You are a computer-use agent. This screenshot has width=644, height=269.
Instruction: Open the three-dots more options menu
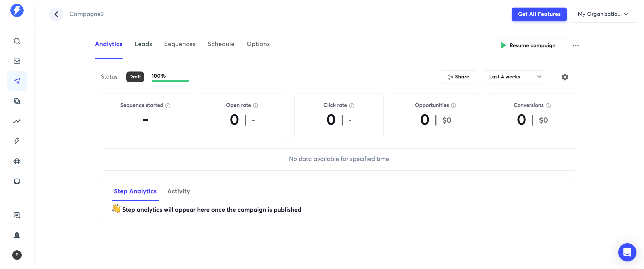click(x=576, y=46)
